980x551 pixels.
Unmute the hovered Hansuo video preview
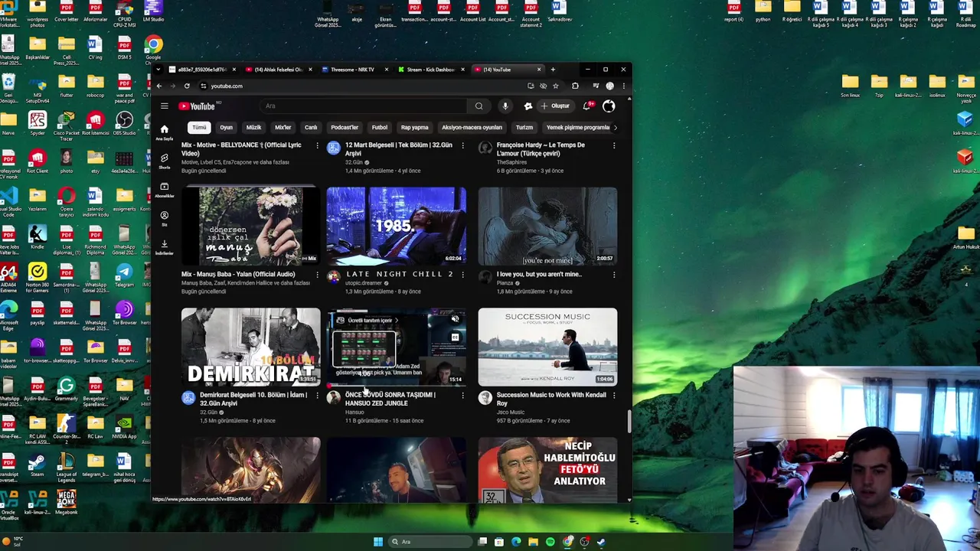(455, 319)
